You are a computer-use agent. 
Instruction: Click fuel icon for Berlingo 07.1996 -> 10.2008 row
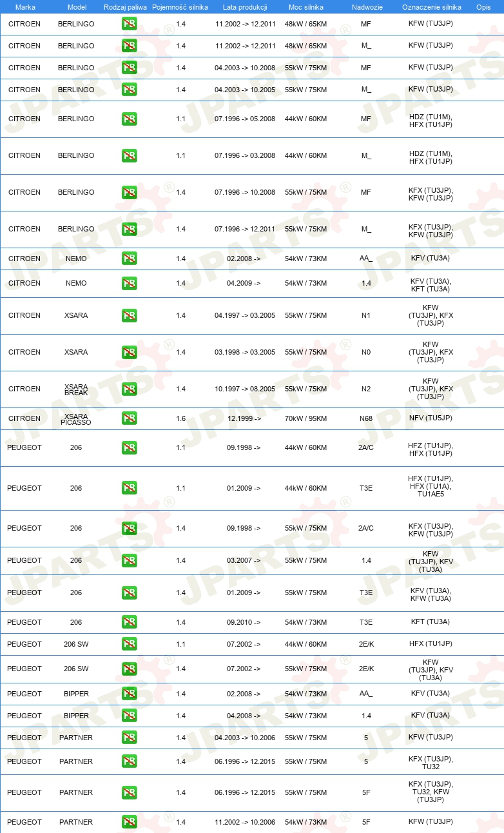click(129, 192)
